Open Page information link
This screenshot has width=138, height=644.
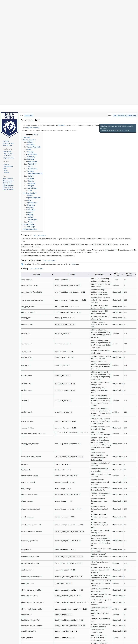coord(8,189)
